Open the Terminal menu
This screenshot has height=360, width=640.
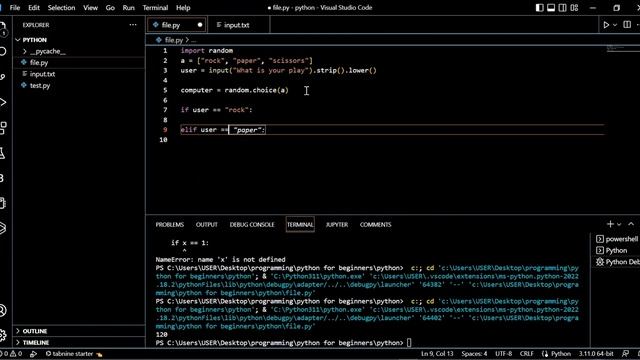click(x=155, y=8)
